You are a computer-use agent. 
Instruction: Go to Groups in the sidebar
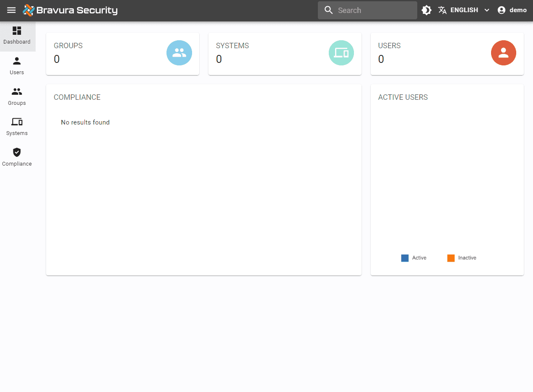point(17,97)
